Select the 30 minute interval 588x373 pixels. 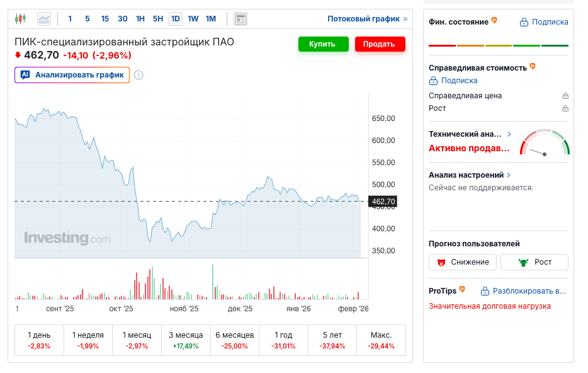click(x=123, y=19)
